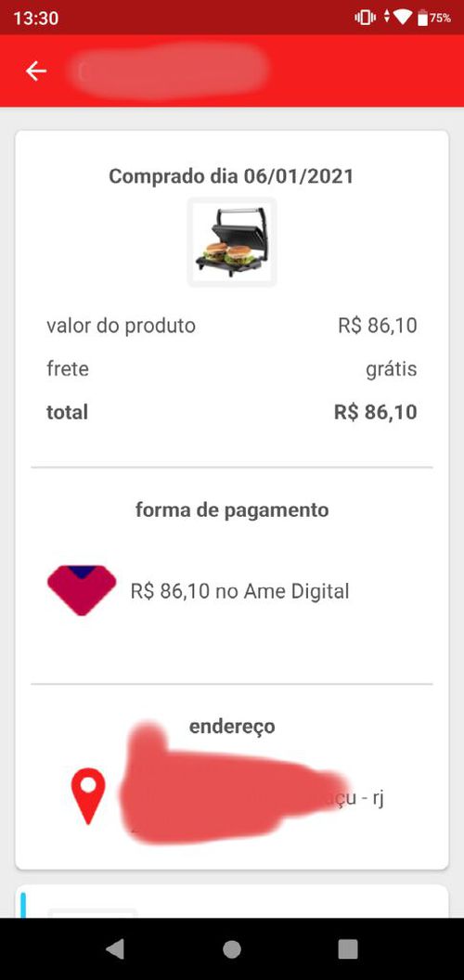Viewport: 464px width, 980px height.
Task: Tap the Android home circle button
Action: point(232,948)
